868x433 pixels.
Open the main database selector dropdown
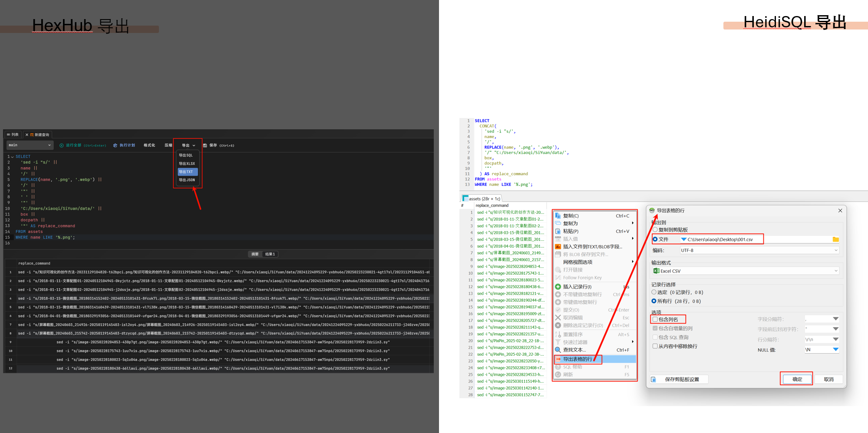click(30, 145)
